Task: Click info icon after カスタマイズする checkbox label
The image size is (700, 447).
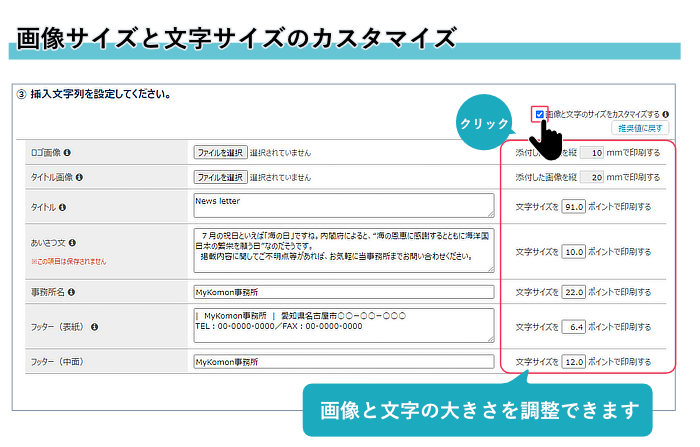Action: click(x=666, y=115)
